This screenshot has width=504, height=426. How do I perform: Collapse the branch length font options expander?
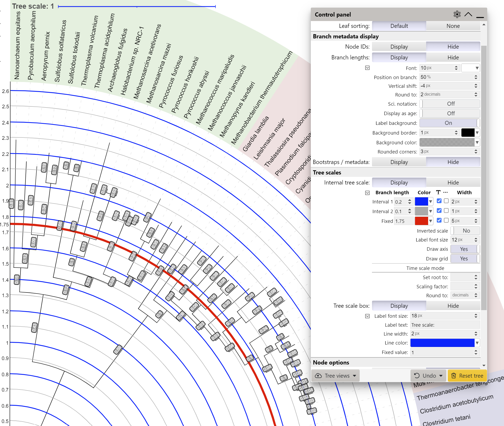pyautogui.click(x=367, y=68)
